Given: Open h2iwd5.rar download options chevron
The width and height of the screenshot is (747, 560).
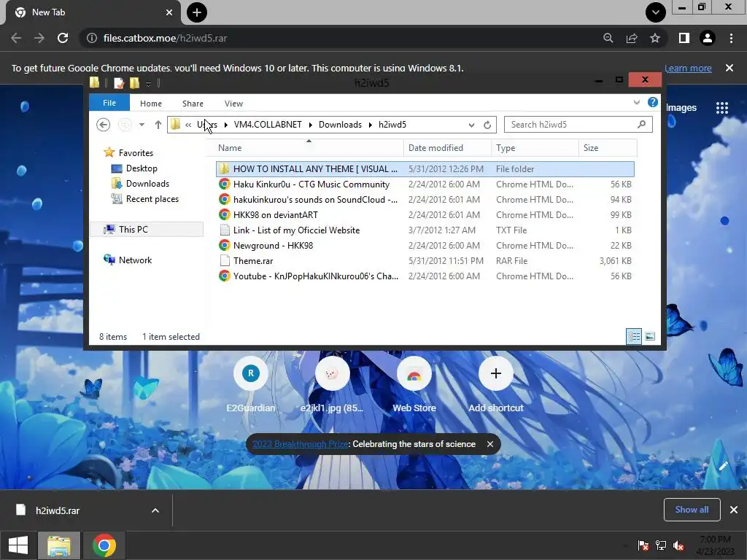Looking at the screenshot, I should click(155, 510).
